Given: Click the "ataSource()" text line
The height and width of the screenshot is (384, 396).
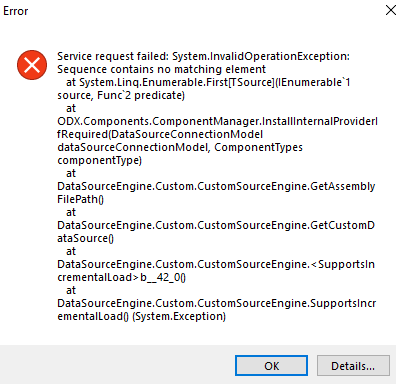Looking at the screenshot, I should tap(85, 238).
